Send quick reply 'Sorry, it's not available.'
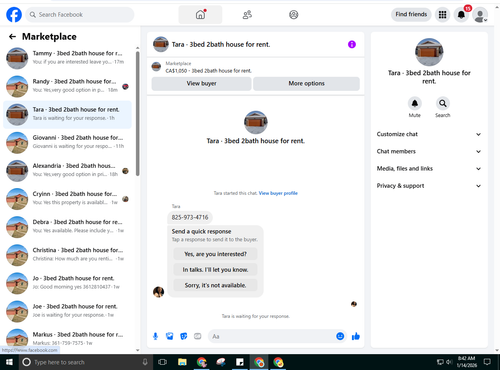 click(x=215, y=285)
